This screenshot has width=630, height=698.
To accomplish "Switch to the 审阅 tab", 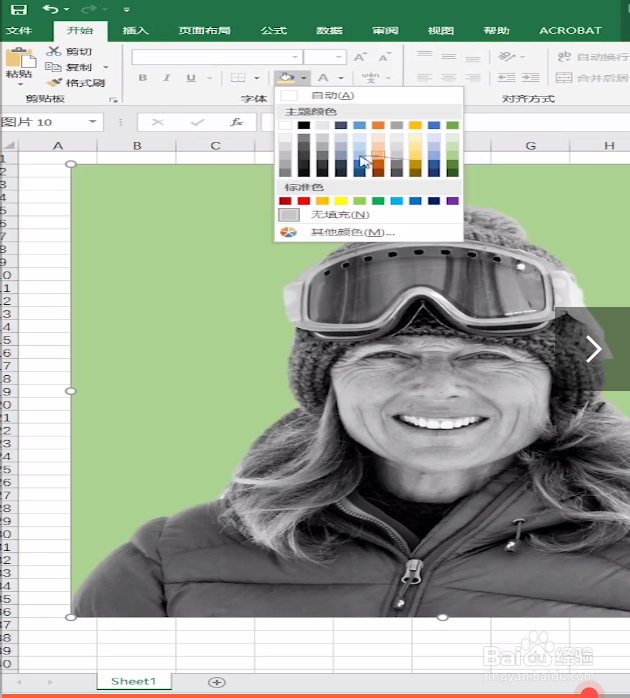I will pos(386,31).
